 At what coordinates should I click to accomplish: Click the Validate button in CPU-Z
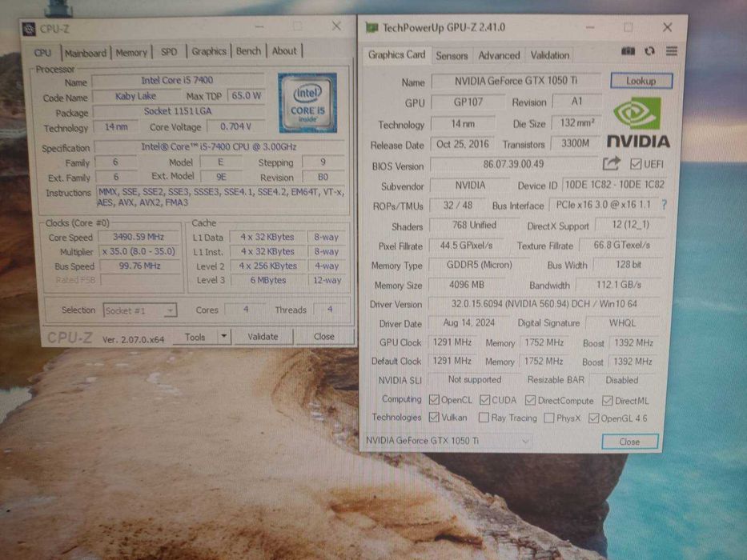coord(263,337)
